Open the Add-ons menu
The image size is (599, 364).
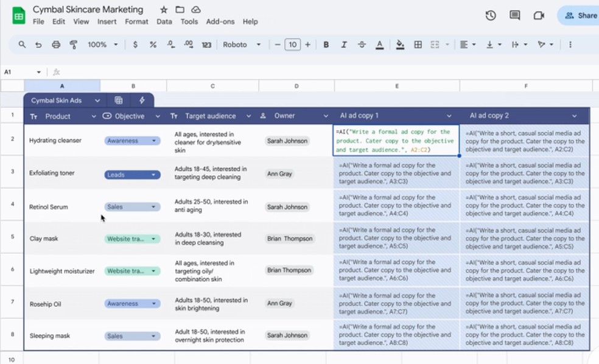tap(220, 21)
